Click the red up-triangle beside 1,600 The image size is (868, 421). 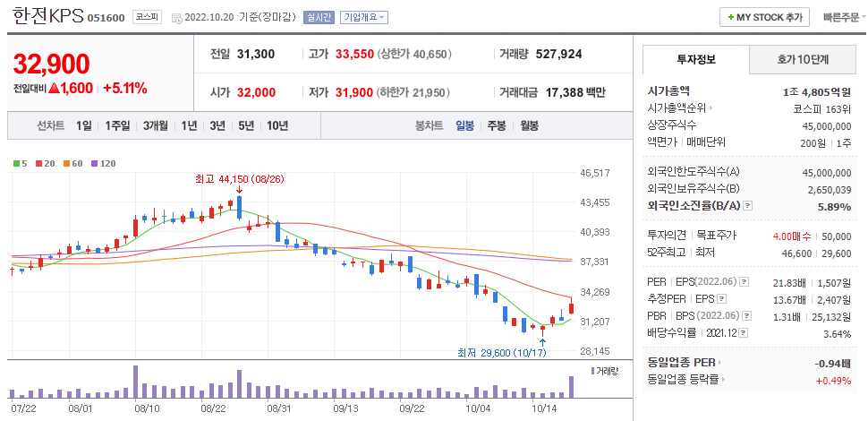point(54,88)
